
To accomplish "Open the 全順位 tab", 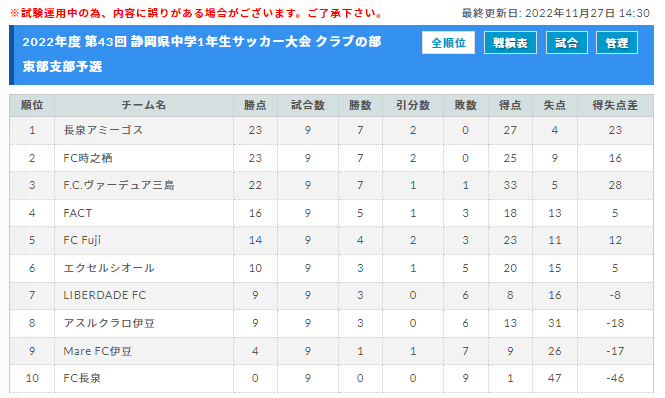I will tap(448, 43).
